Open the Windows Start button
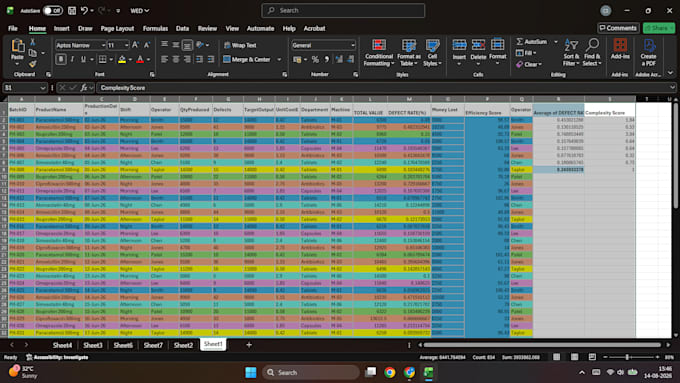Screen dimensions: 680x383 251,372
